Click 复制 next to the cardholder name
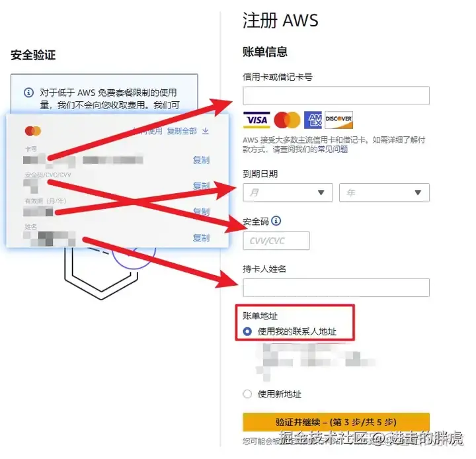 (x=201, y=238)
